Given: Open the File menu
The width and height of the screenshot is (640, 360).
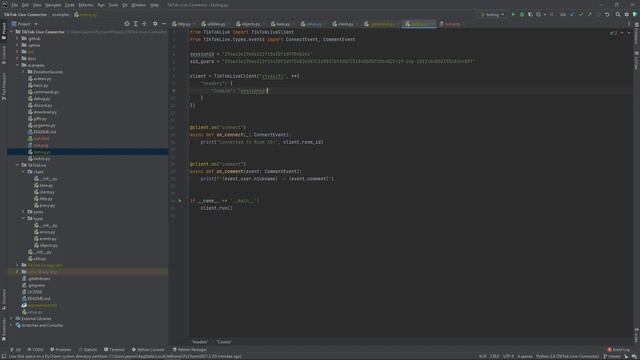Looking at the screenshot, I should 15,5.
